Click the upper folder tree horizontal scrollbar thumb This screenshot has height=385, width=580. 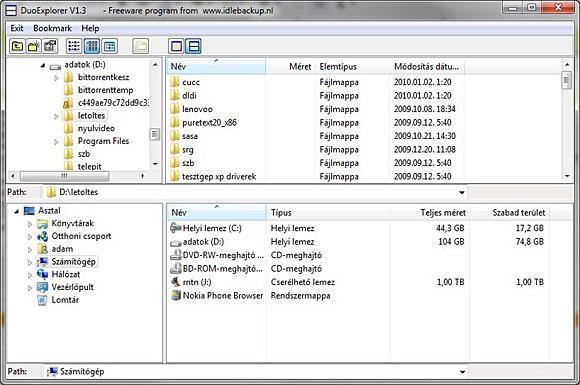point(64,176)
